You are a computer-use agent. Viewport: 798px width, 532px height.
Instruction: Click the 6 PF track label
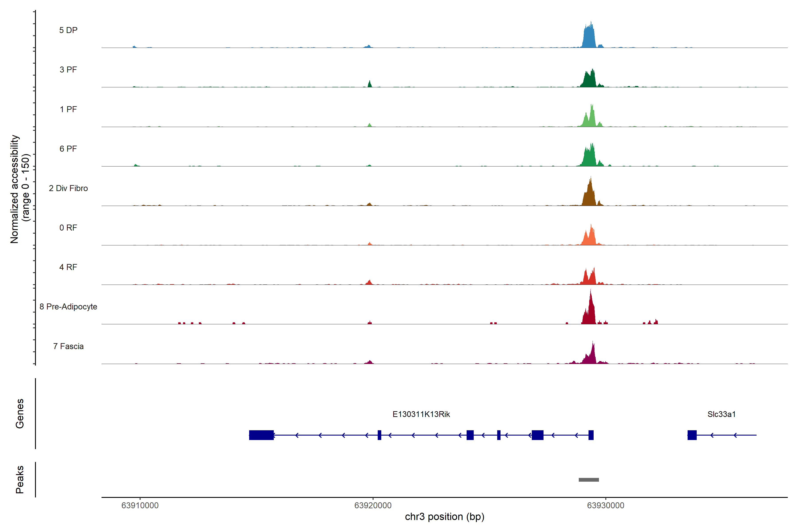68,149
